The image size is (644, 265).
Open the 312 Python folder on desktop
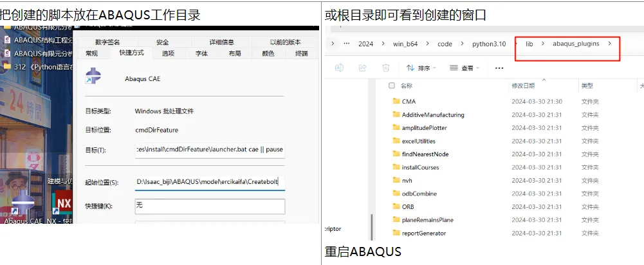click(x=6, y=66)
